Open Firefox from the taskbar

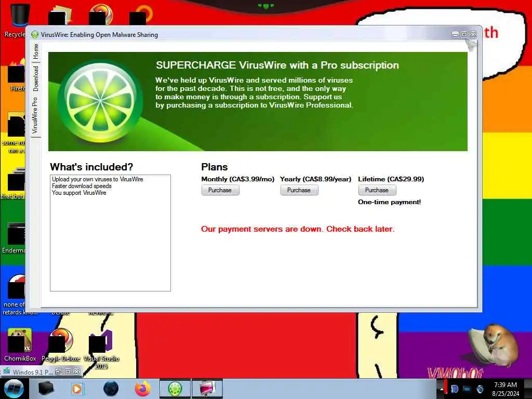(x=143, y=389)
